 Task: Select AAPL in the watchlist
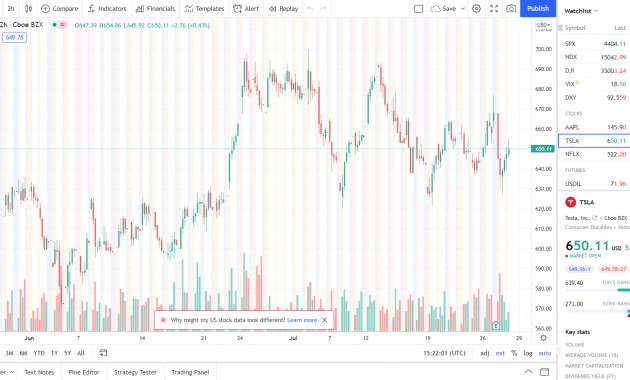click(595, 127)
